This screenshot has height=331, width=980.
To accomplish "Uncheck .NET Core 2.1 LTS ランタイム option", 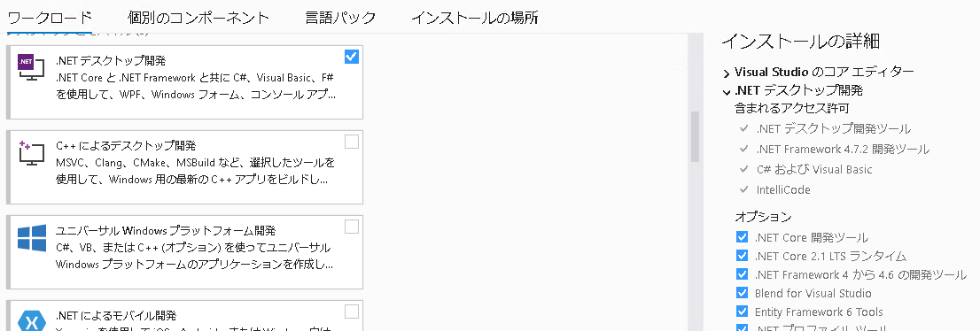I will [742, 256].
